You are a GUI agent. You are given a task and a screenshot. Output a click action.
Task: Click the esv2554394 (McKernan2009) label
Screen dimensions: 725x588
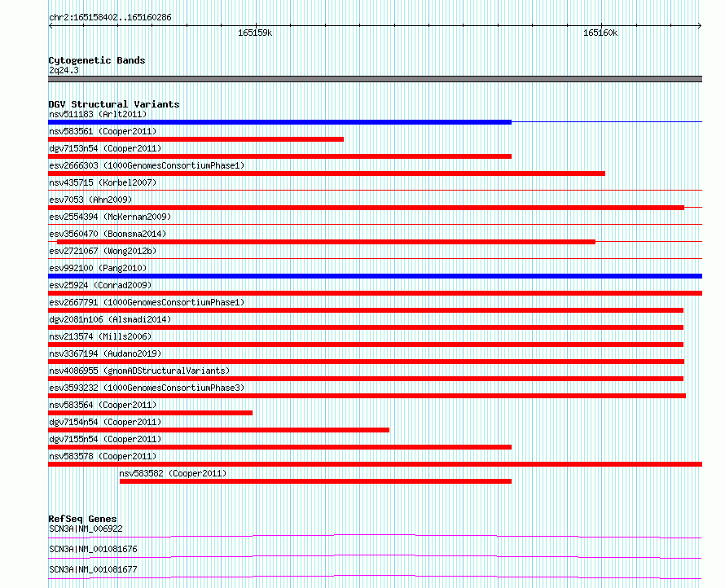pyautogui.click(x=110, y=217)
